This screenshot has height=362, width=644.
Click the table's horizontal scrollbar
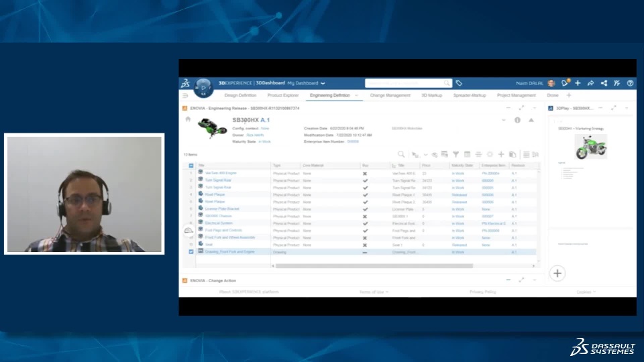tap(374, 266)
